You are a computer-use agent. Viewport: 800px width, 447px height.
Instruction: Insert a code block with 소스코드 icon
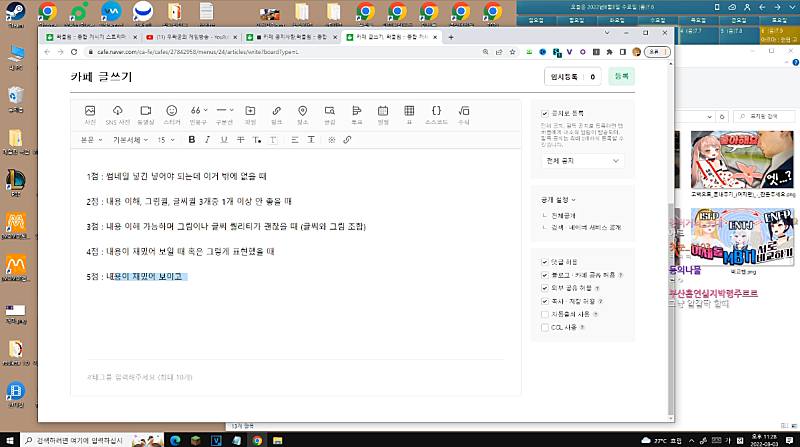[x=436, y=112]
